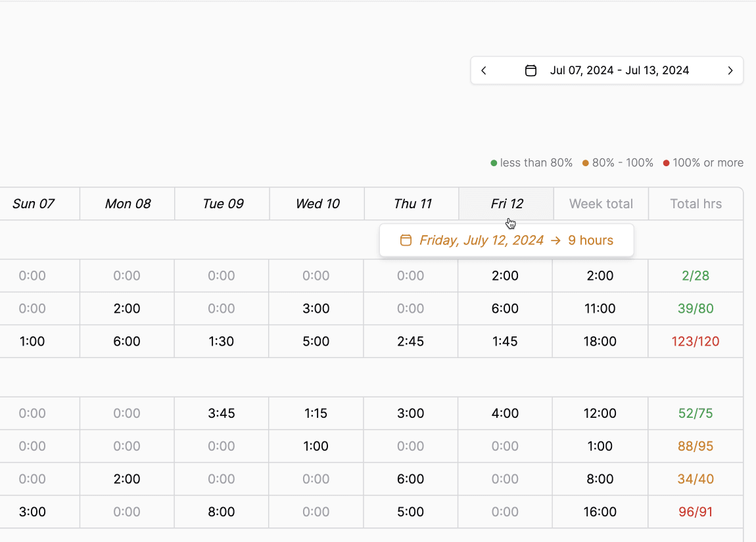This screenshot has width=756, height=542.
Task: Go to next week with right chevron
Action: coord(730,70)
